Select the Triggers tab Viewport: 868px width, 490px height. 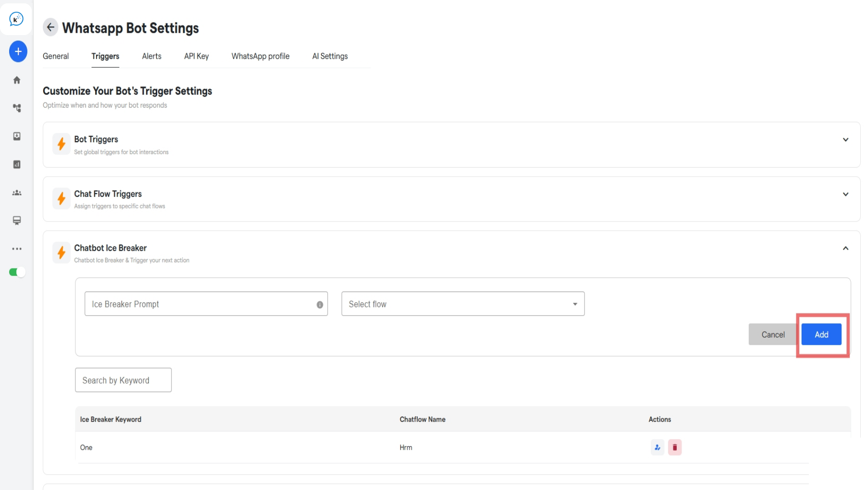coord(105,56)
